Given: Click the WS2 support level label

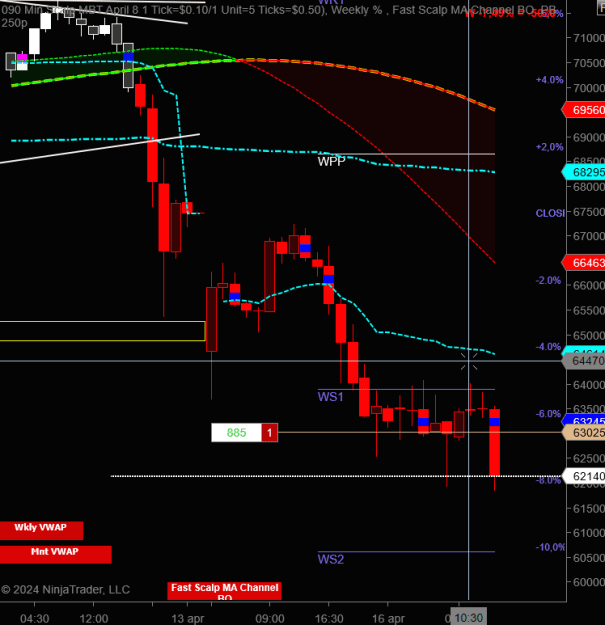Looking at the screenshot, I should click(x=331, y=560).
